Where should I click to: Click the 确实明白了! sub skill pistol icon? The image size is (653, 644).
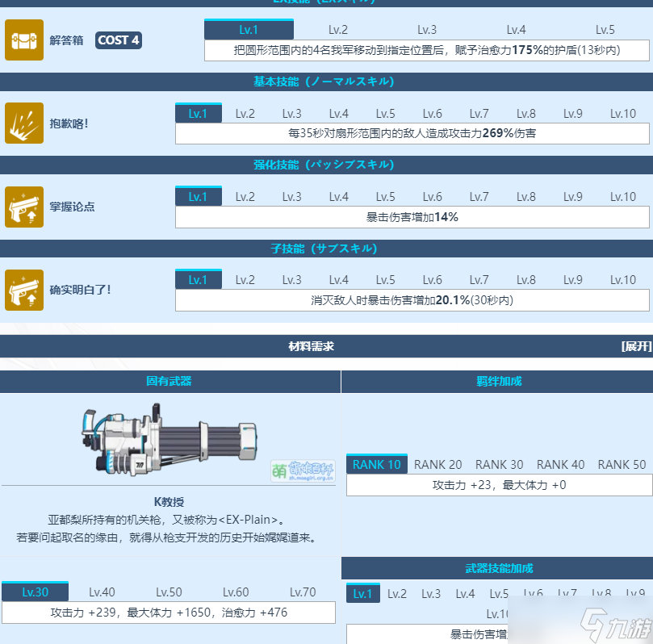point(24,289)
